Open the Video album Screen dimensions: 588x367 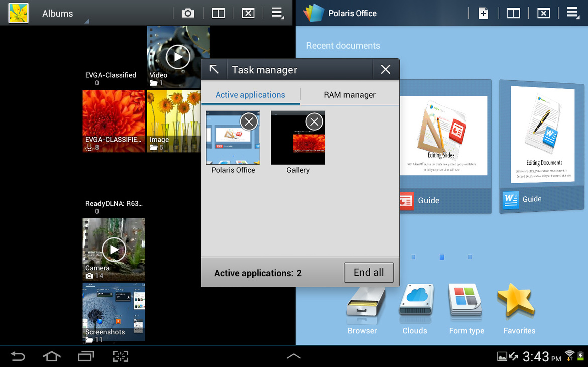[x=178, y=57]
